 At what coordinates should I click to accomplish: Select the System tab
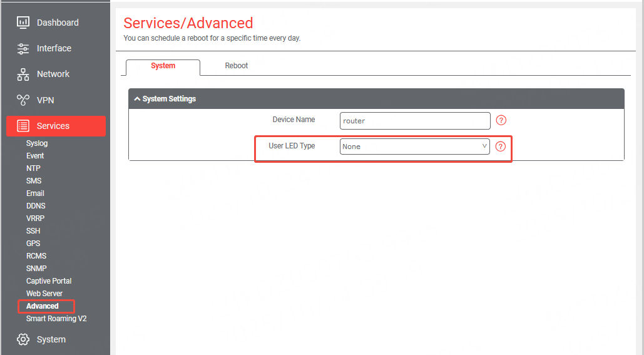(x=163, y=66)
